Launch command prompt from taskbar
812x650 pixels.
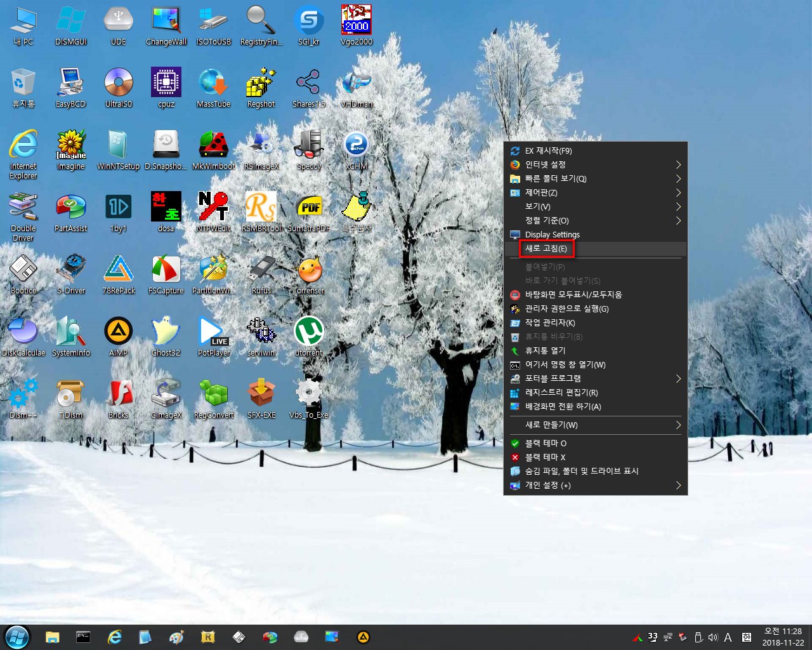[83, 637]
